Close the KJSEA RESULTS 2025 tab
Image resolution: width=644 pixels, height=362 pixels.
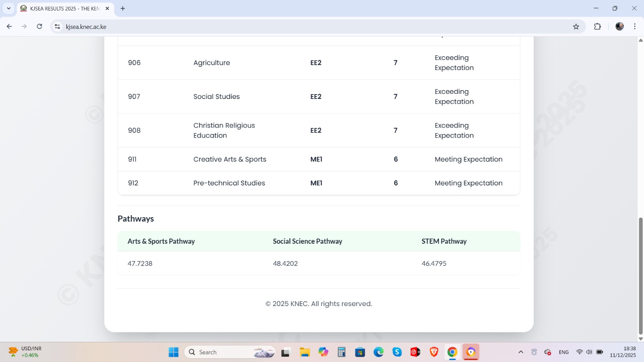pos(107,8)
